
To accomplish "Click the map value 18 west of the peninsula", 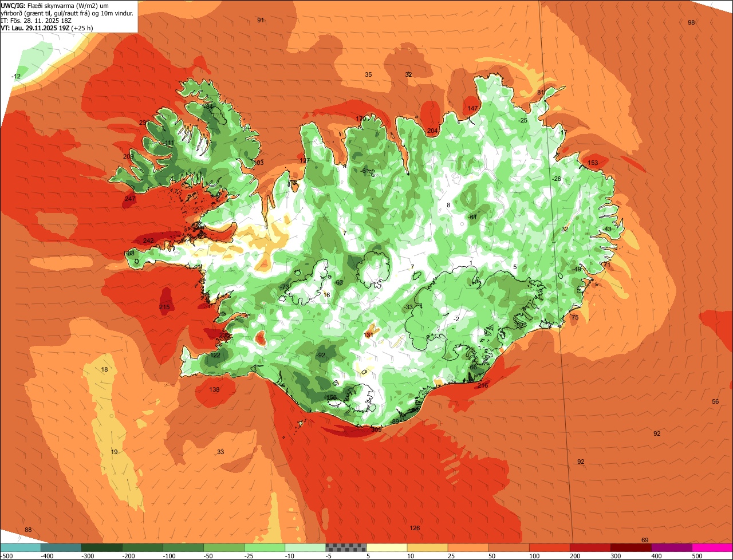I will coord(104,369).
